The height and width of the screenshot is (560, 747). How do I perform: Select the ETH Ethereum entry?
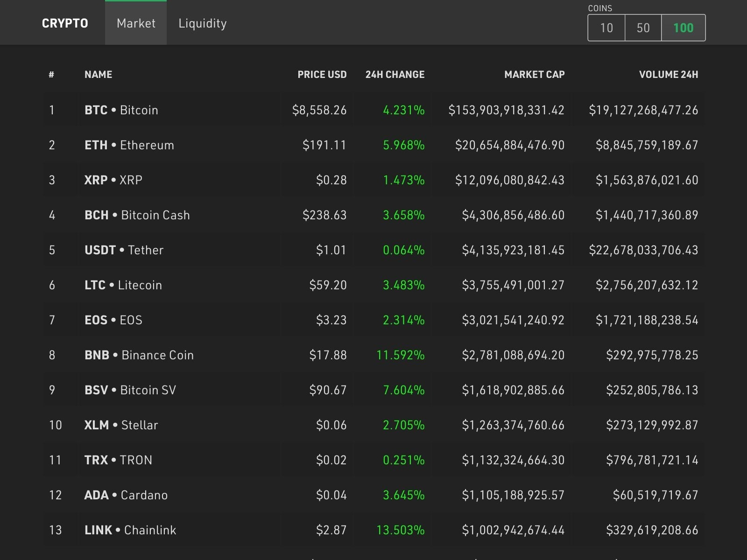tap(129, 145)
